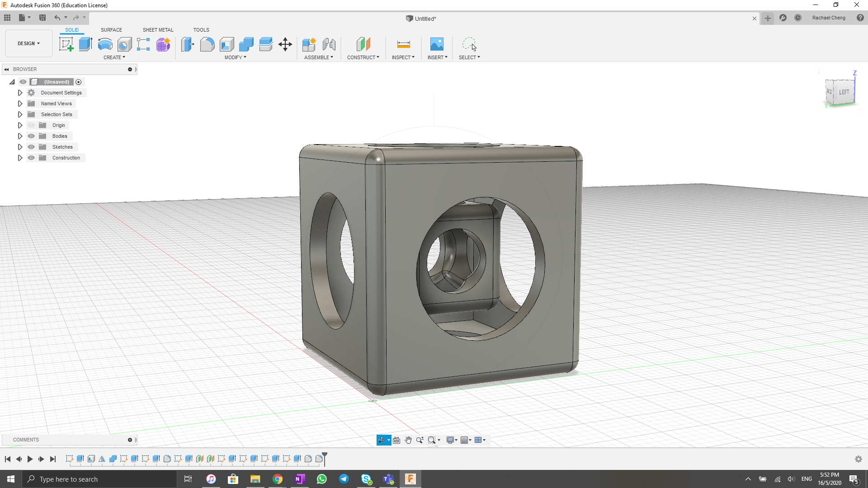Expand the Document Settings node

click(20, 93)
